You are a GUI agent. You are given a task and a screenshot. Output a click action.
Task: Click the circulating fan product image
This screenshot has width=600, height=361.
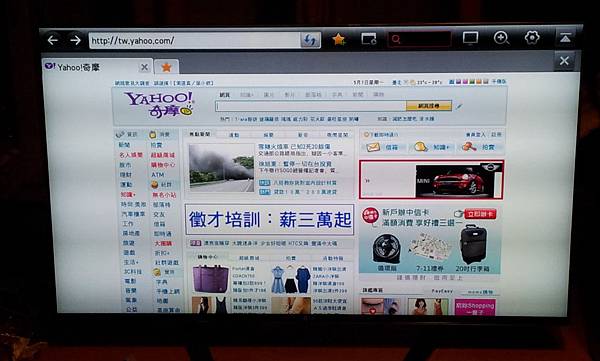coord(386,249)
